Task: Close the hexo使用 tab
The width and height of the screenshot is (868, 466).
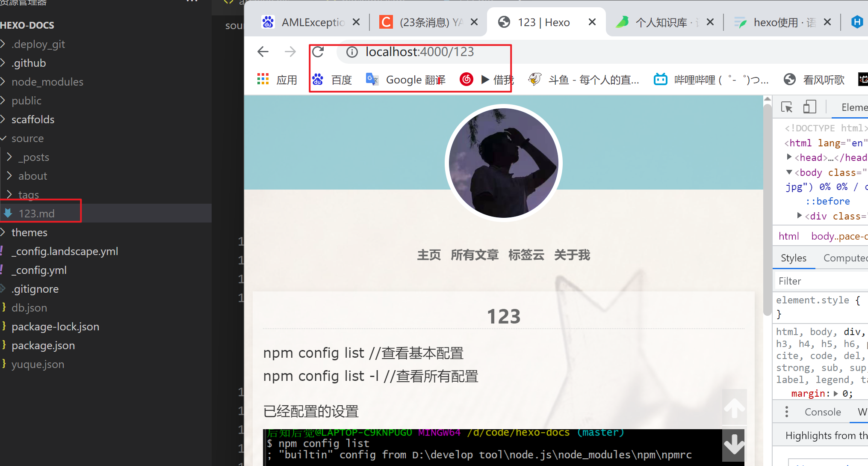Action: [x=827, y=22]
